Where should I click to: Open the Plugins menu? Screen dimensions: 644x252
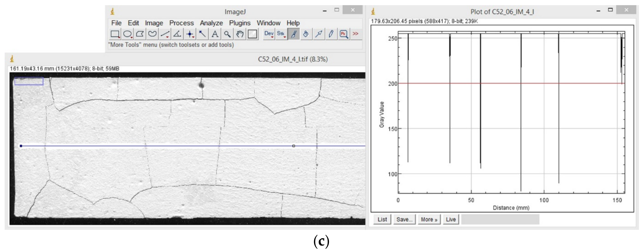[240, 23]
